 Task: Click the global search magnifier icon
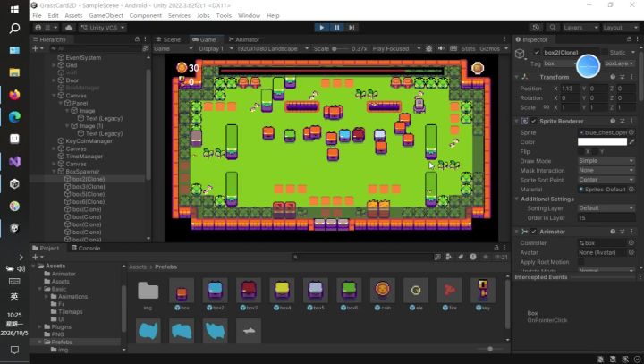[x=553, y=28]
